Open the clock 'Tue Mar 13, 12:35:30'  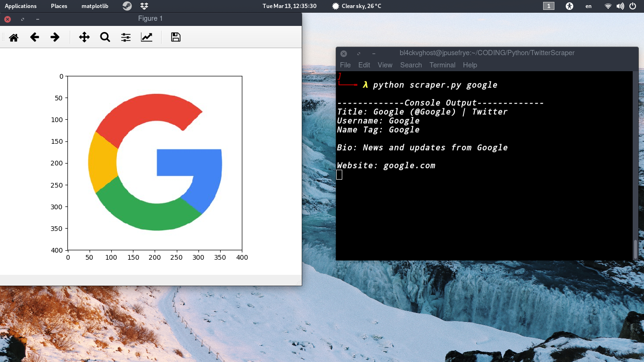(x=289, y=6)
